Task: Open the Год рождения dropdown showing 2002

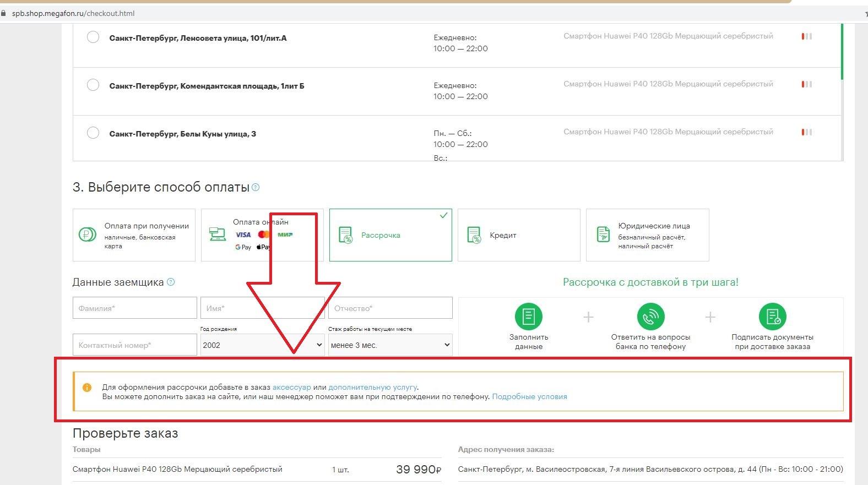Action: 263,345
